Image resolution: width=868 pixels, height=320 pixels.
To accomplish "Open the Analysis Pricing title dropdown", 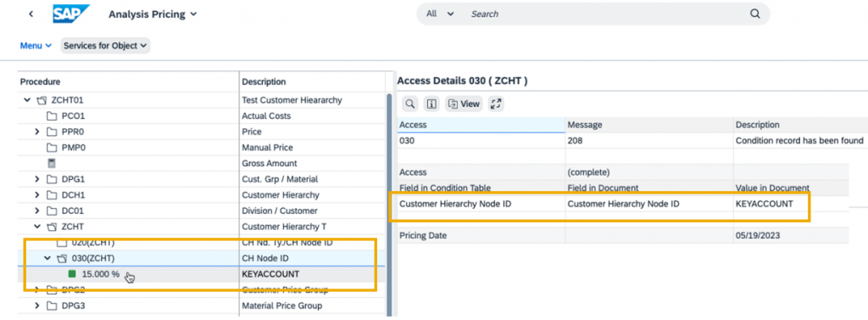I will coord(153,14).
